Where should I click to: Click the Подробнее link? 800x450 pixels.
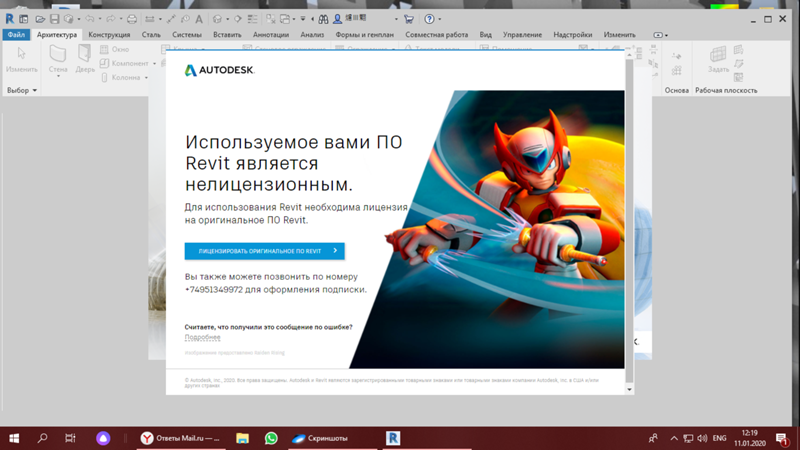coord(203,337)
